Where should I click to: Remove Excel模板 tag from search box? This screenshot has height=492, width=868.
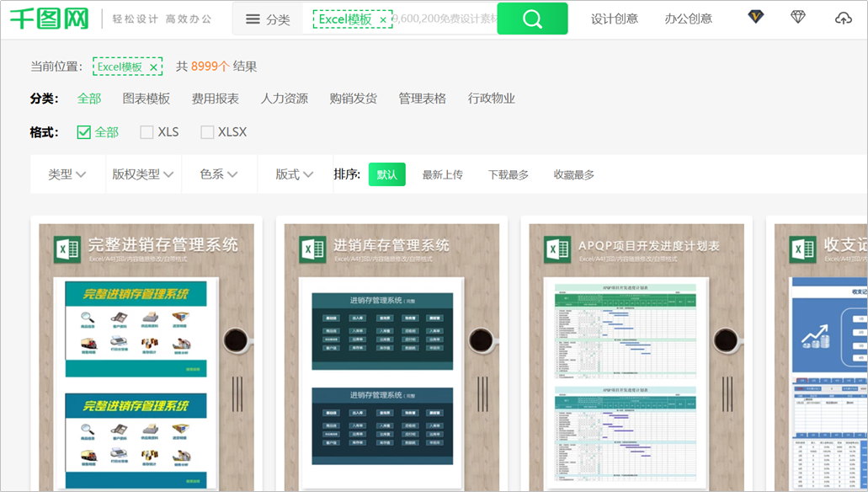point(382,20)
